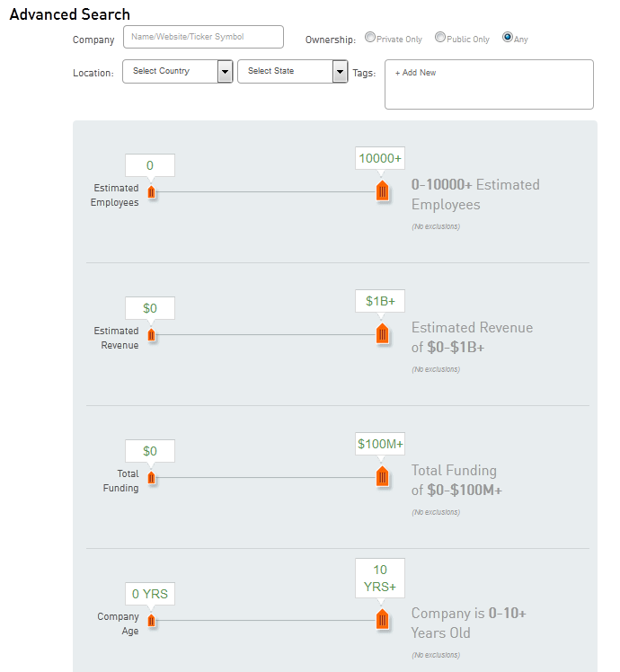Screen dimensions: 620x672
Task: Click the maximum Total Funding $100M+ handle
Action: (x=382, y=476)
